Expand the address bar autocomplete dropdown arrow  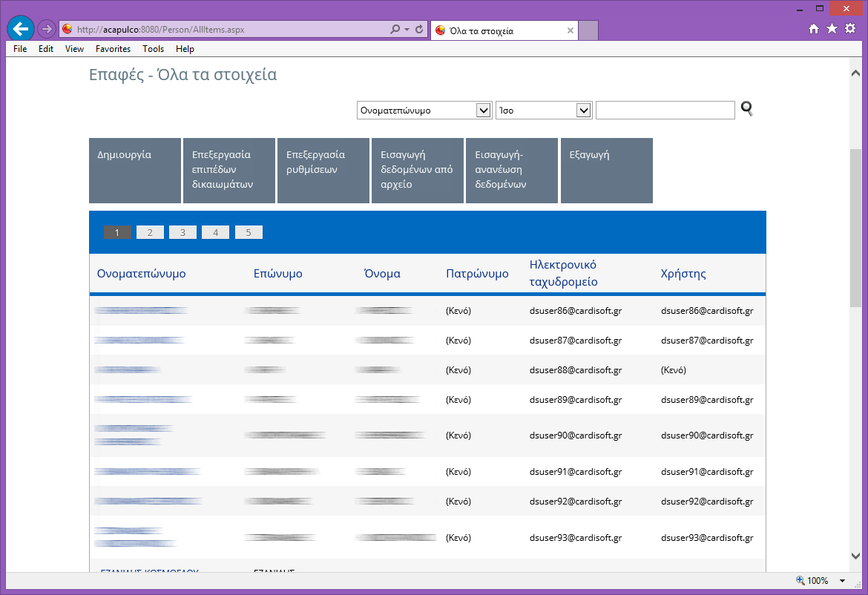(x=407, y=30)
